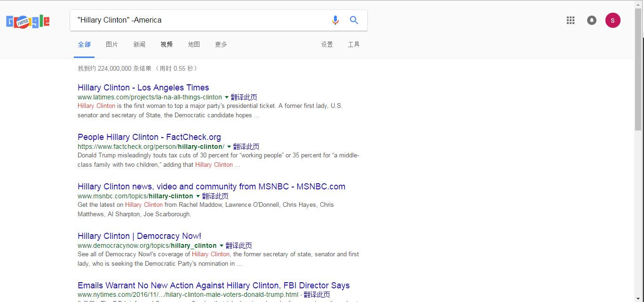Click 翻译此页 for the FactCheck result
Screen dimensions: 644x302
coord(246,147)
